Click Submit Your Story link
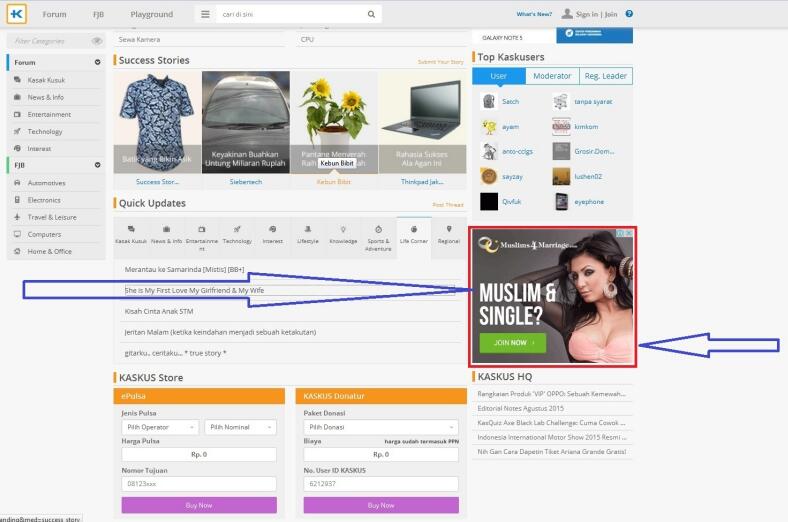The height and width of the screenshot is (522, 788). click(x=441, y=62)
